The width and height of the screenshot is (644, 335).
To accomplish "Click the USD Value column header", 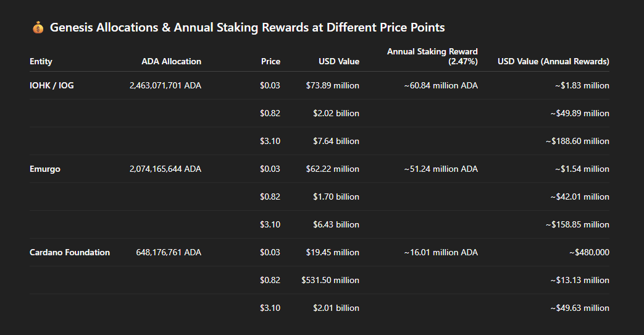I will coord(339,61).
